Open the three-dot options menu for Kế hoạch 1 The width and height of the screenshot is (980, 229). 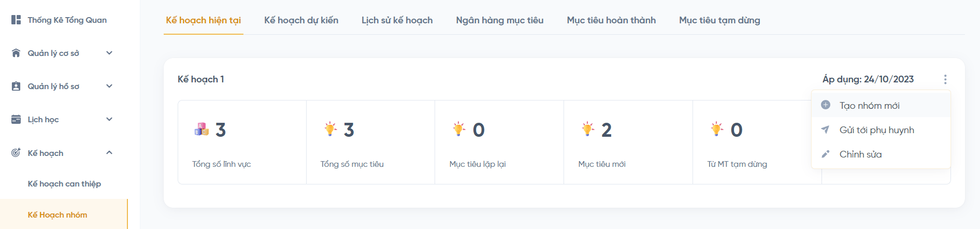point(945,79)
